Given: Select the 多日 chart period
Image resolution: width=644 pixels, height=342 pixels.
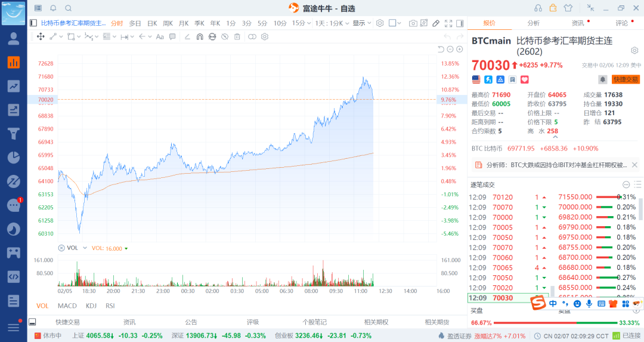Looking at the screenshot, I should point(135,23).
